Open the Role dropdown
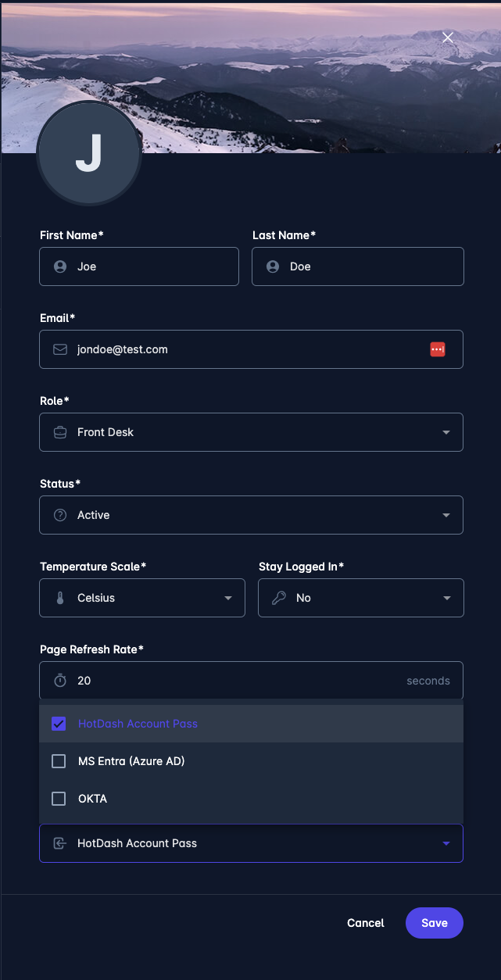 tap(446, 432)
